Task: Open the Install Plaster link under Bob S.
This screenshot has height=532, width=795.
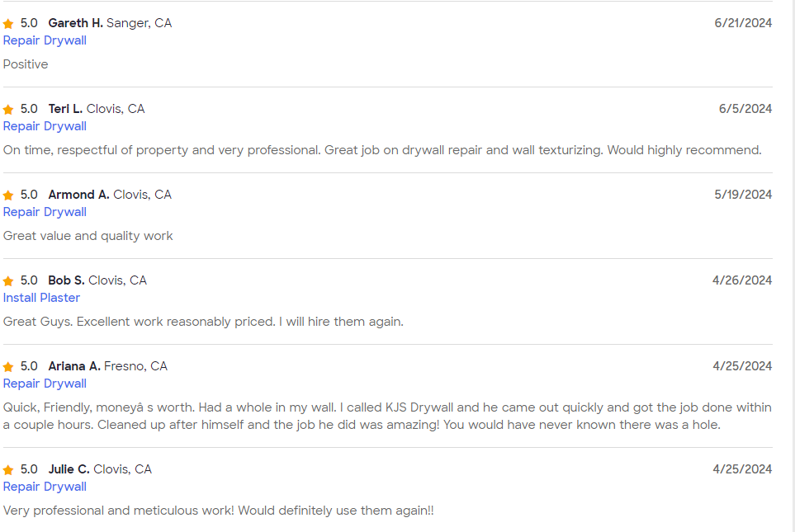Action: (41, 298)
